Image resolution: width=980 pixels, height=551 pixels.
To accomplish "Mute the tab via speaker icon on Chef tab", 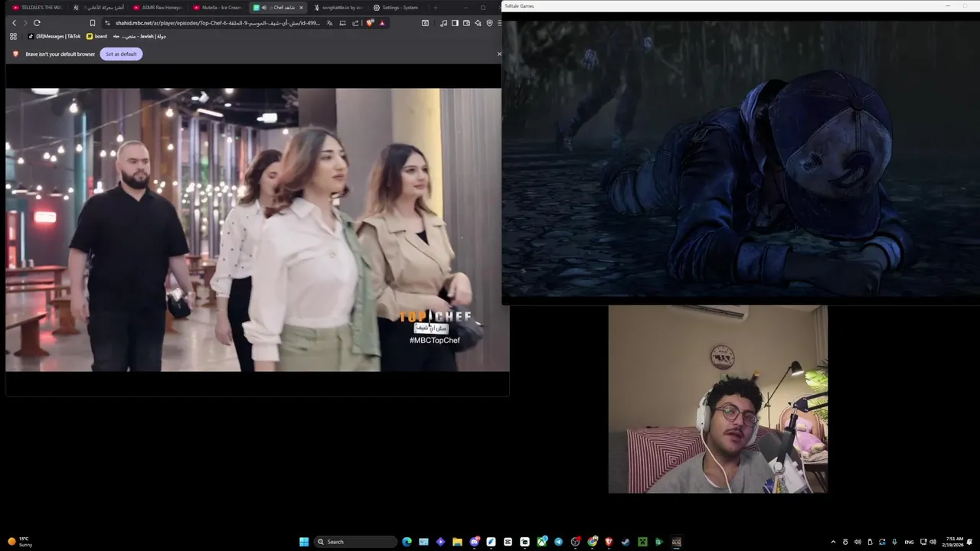I will point(264,8).
